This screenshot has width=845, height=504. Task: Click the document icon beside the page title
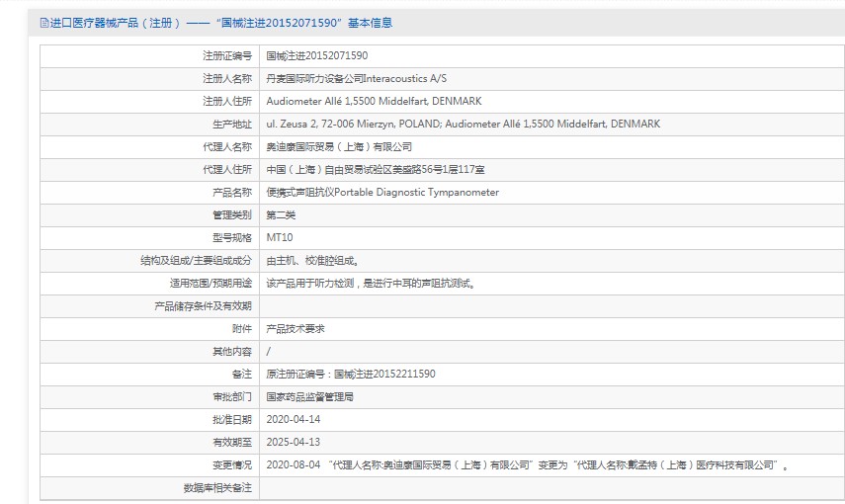pos(44,23)
